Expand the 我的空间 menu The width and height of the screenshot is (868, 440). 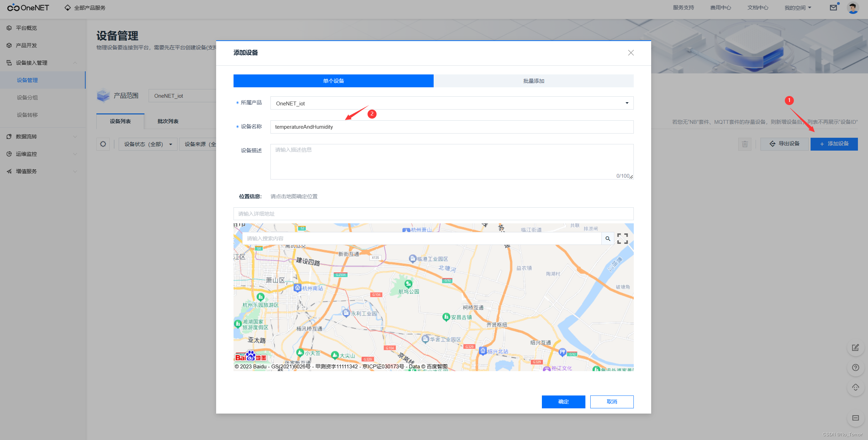pyautogui.click(x=798, y=8)
